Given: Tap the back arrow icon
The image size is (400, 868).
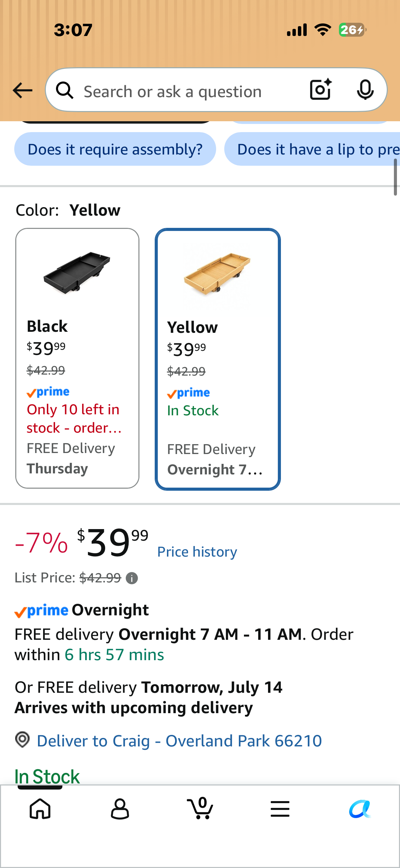Looking at the screenshot, I should [x=22, y=90].
